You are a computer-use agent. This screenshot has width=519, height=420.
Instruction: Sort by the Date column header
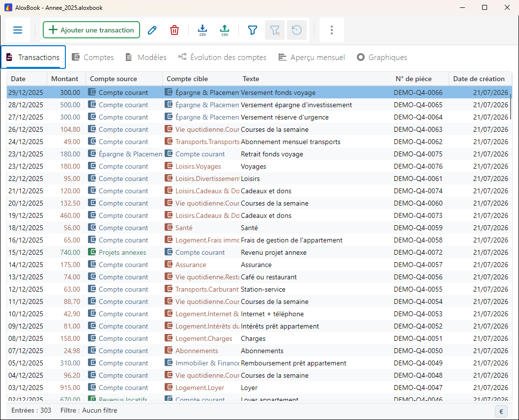tap(27, 79)
